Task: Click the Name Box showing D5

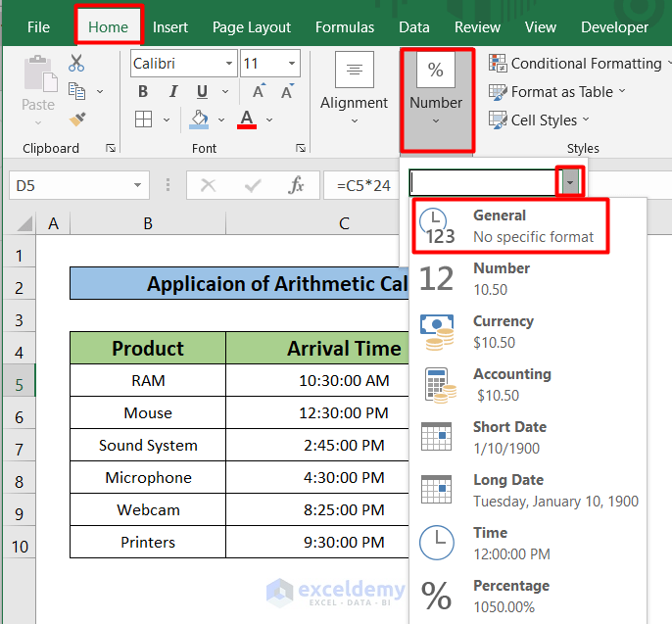Action: [69, 185]
